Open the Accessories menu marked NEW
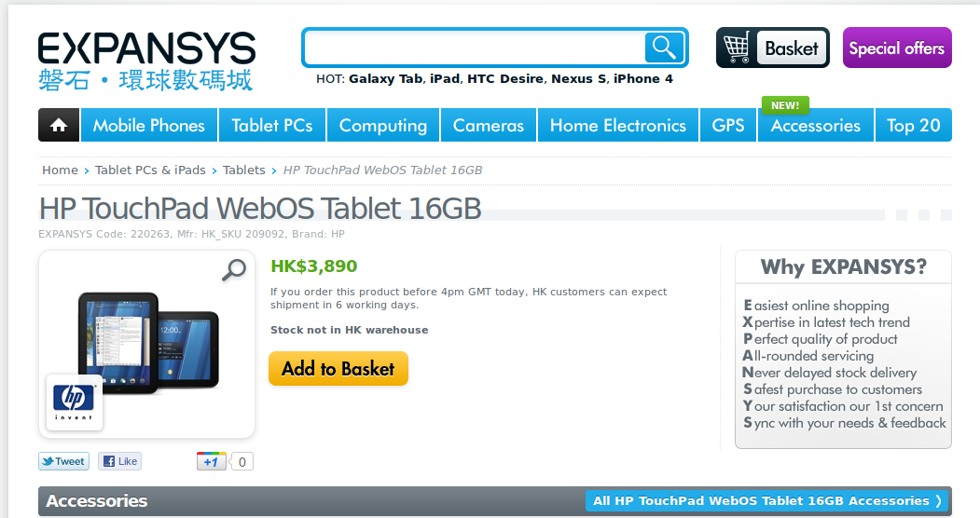This screenshot has width=980, height=518. 816,125
